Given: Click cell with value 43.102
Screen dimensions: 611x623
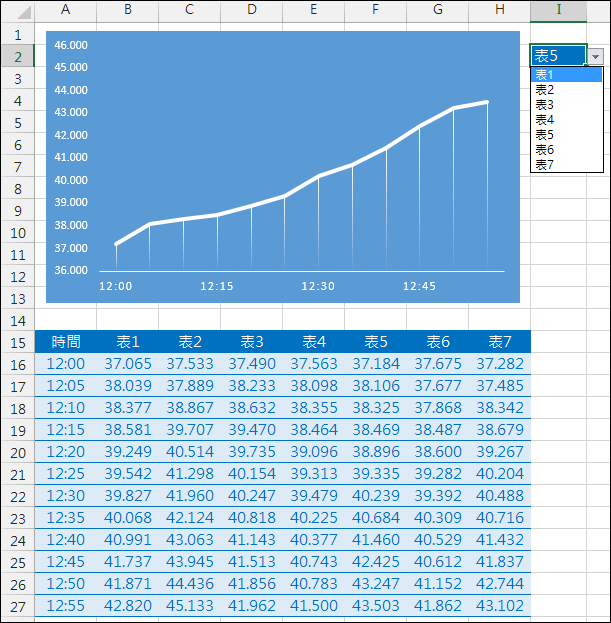Looking at the screenshot, I should click(x=499, y=606).
